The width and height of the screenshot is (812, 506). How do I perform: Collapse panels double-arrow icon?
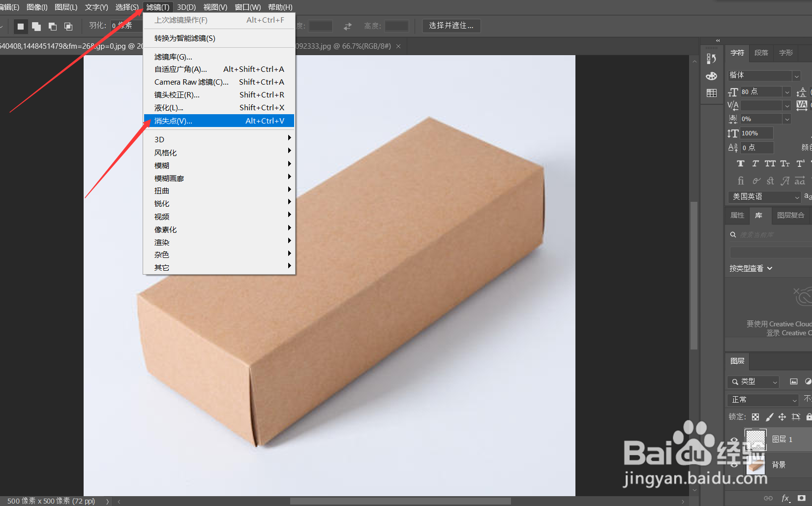[718, 40]
